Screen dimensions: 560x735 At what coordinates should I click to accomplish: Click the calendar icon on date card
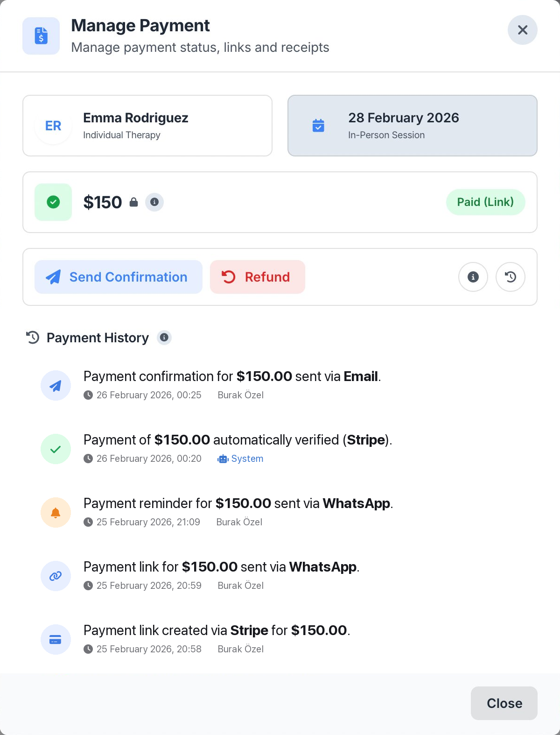tap(318, 126)
